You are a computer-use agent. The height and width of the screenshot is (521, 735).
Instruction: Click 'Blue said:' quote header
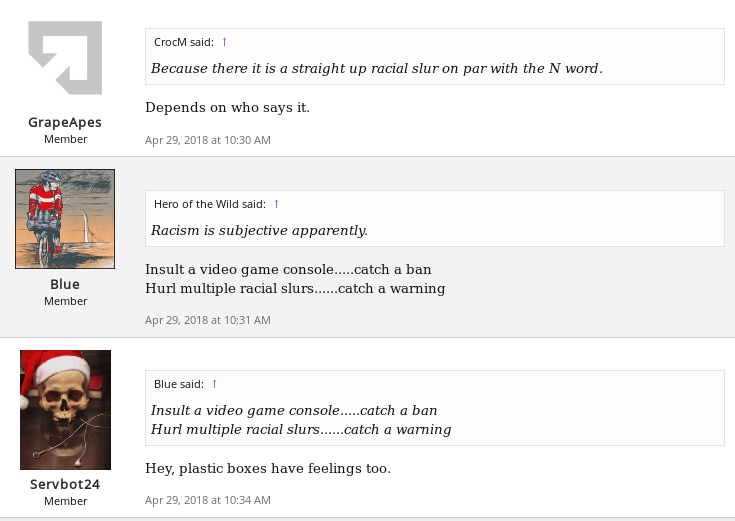point(179,384)
